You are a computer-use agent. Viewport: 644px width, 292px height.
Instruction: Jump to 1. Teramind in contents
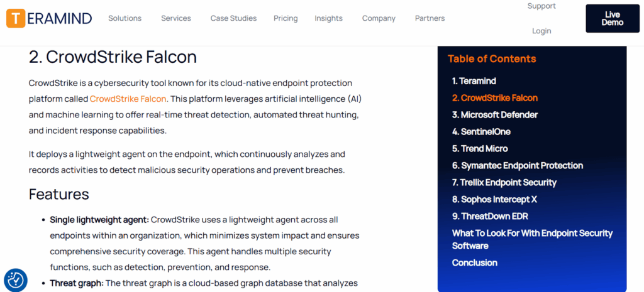pos(474,81)
